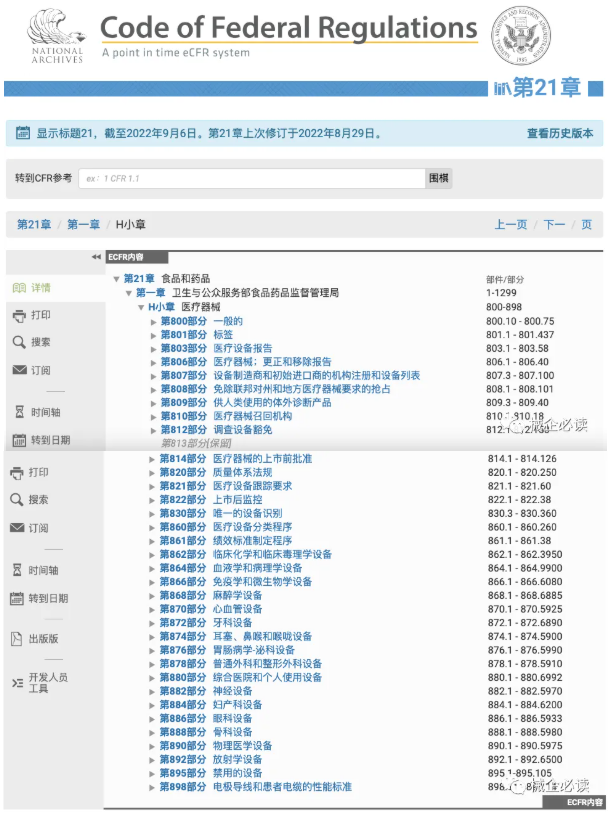Image resolution: width=608 pixels, height=813 pixels.
Task: Click the 转到日期 calendar icon beside 第870部分 row
Action: tap(17, 598)
